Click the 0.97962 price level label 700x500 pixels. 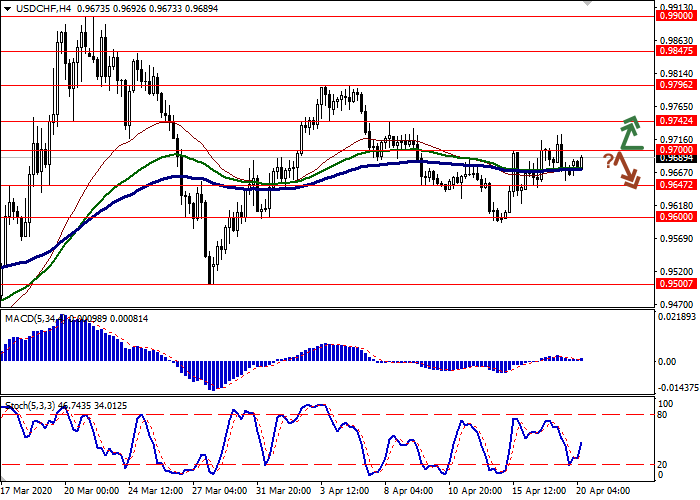tap(670, 85)
